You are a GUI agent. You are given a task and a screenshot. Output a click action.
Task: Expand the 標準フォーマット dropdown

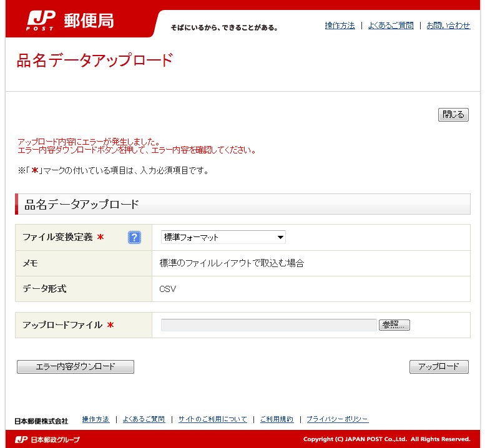[223, 237]
